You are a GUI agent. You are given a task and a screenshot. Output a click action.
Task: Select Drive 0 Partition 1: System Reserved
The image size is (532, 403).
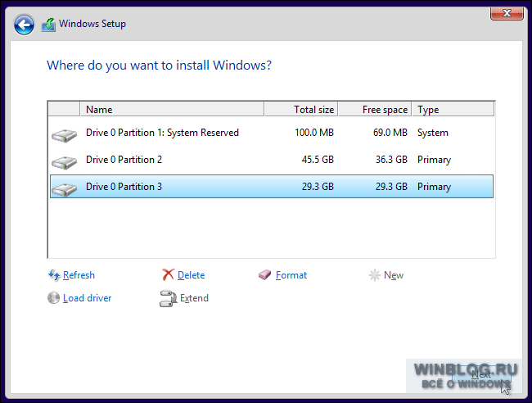272,133
